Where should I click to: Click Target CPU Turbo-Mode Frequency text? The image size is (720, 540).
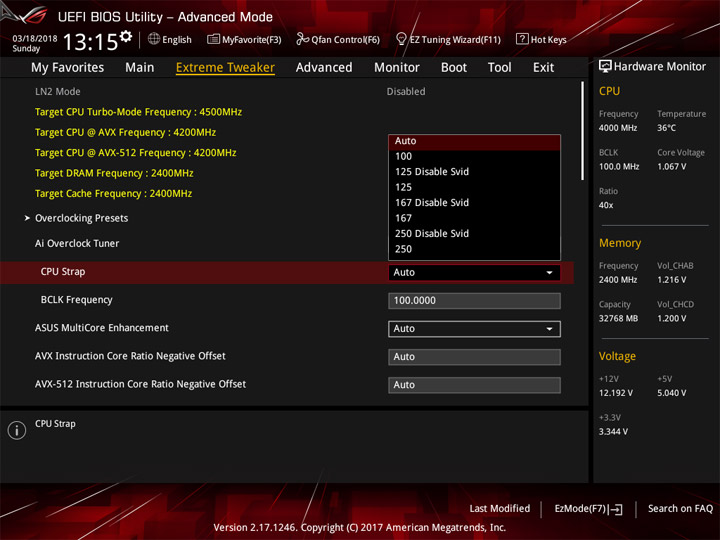coord(138,112)
